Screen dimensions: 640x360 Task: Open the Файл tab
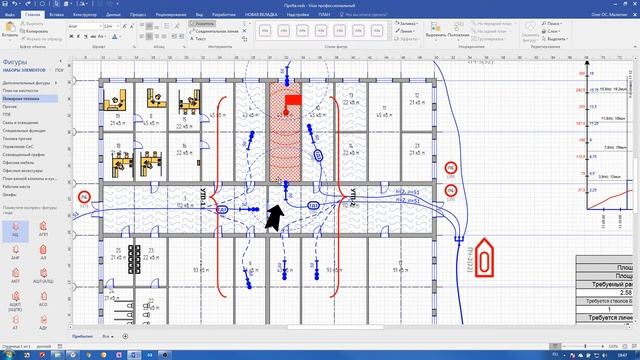pos(9,14)
